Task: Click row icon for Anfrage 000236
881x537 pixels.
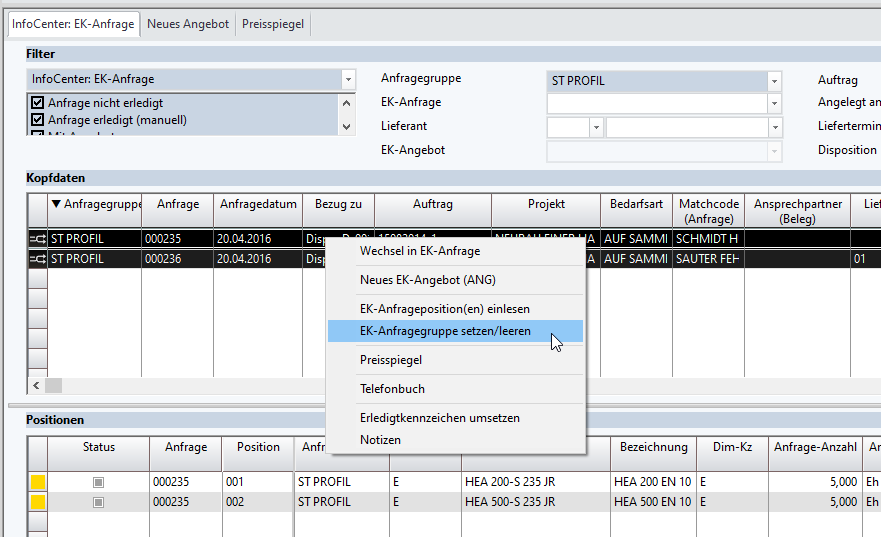Action: pyautogui.click(x=38, y=259)
